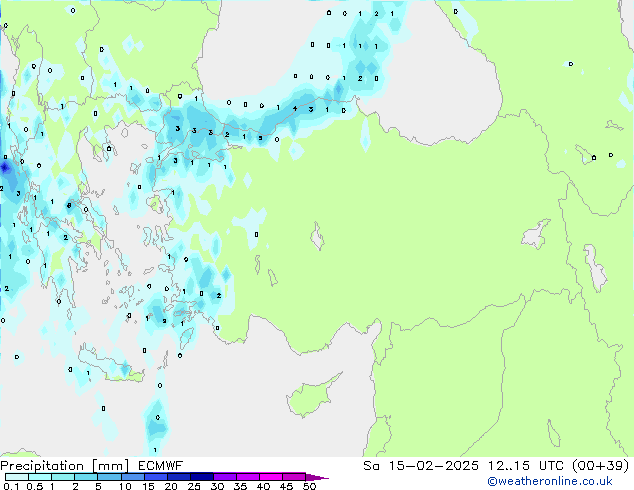Image resolution: width=634 pixels, height=490 pixels.
Task: Click the legend label 40
Action: coord(263,486)
